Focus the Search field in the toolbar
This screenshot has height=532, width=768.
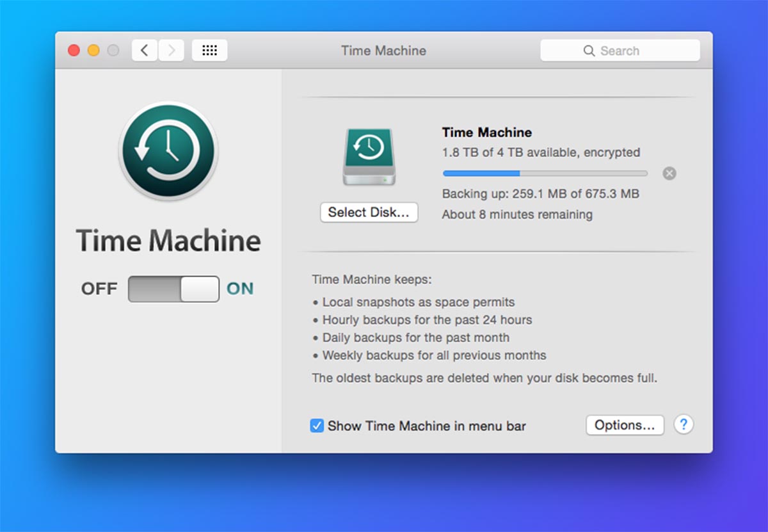[620, 51]
